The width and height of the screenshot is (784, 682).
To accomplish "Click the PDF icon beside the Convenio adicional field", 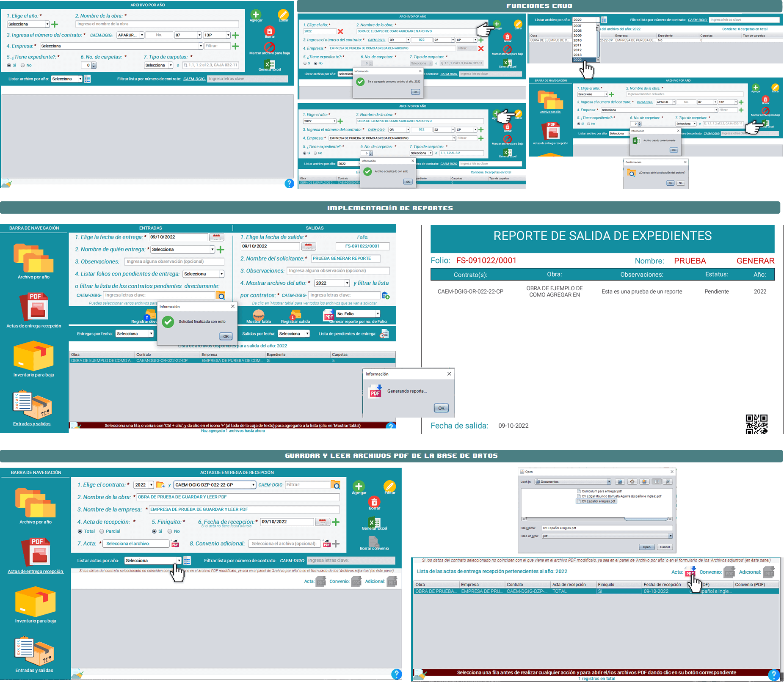I will (326, 544).
